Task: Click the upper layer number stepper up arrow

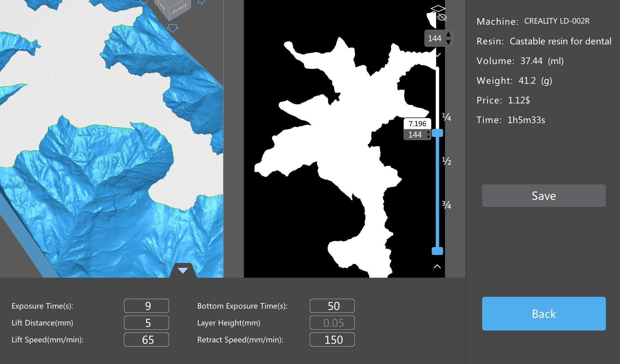Action: click(x=449, y=34)
